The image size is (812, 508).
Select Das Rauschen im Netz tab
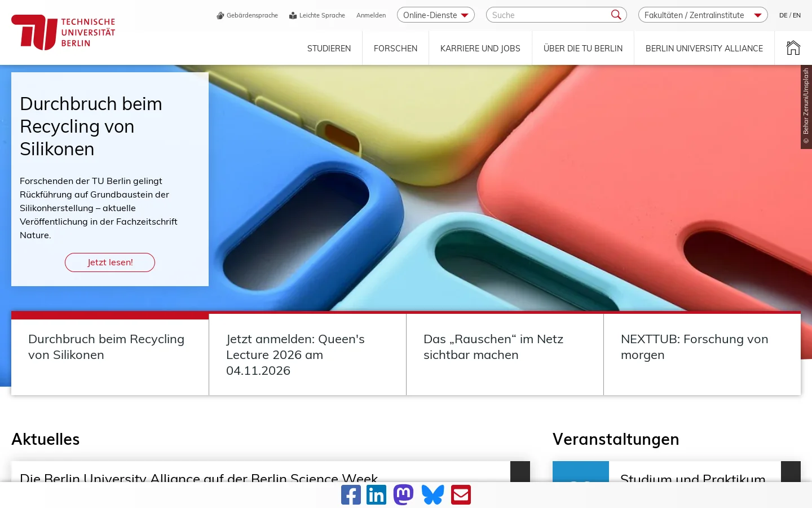[x=505, y=354]
